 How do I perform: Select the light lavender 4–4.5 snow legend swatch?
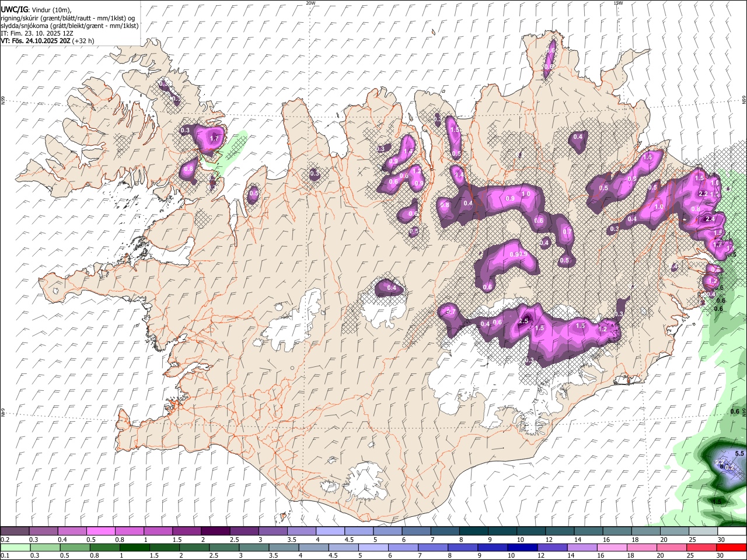click(330, 531)
